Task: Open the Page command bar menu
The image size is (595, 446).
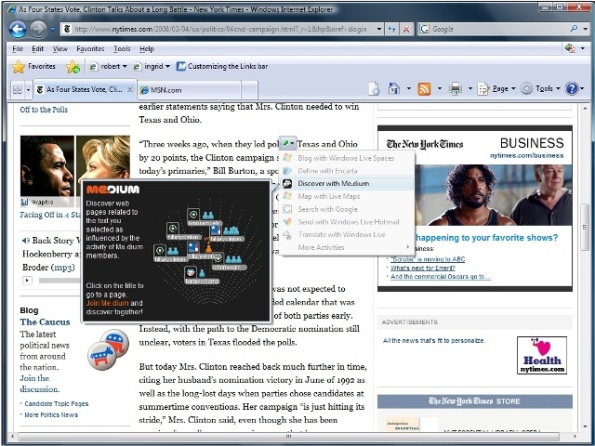Action: click(x=496, y=89)
